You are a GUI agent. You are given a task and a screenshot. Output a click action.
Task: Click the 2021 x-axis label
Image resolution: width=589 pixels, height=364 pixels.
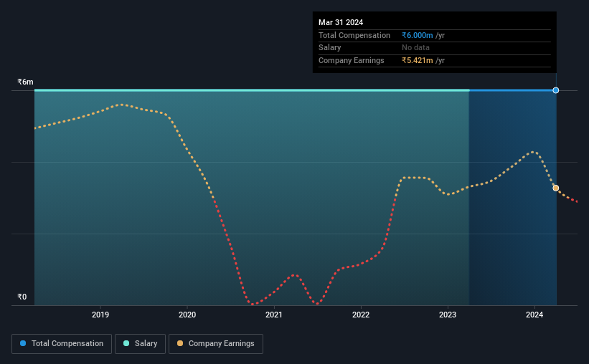274,315
